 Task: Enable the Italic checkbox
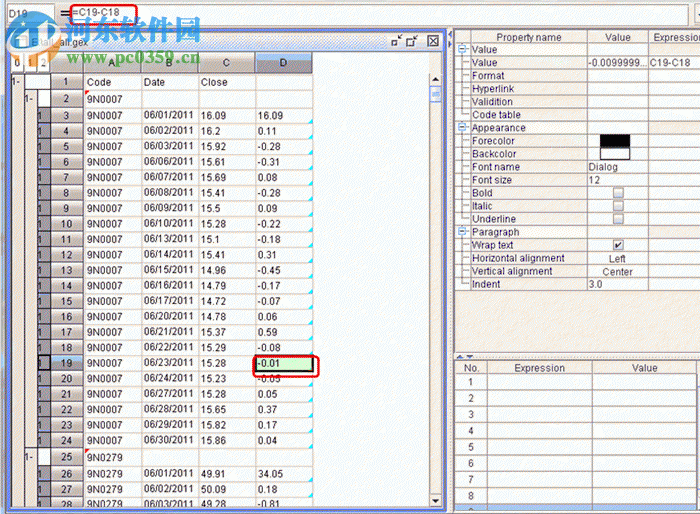point(618,206)
